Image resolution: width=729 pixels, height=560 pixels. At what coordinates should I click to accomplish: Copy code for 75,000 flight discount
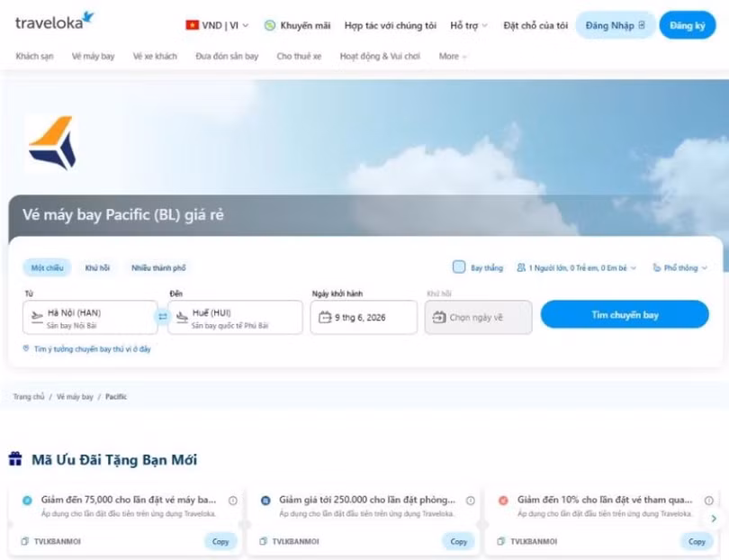220,541
